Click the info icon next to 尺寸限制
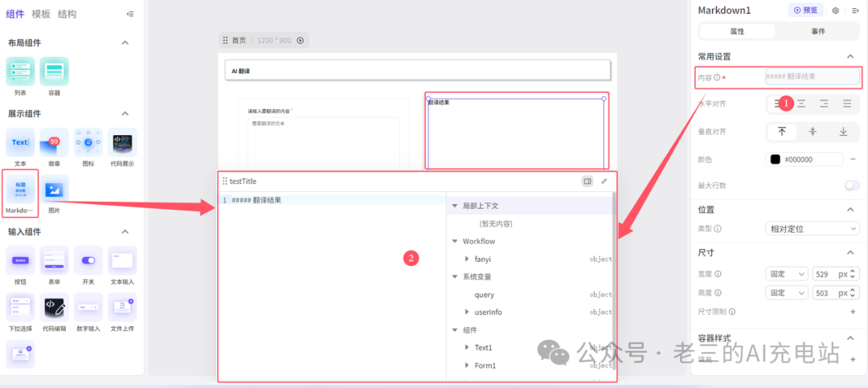The height and width of the screenshot is (388, 868). (732, 312)
